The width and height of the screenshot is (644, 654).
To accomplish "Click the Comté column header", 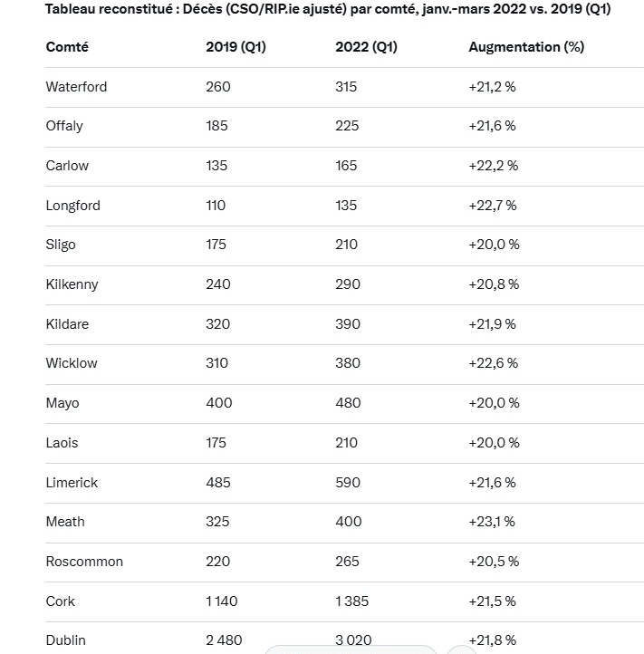I will (67, 47).
